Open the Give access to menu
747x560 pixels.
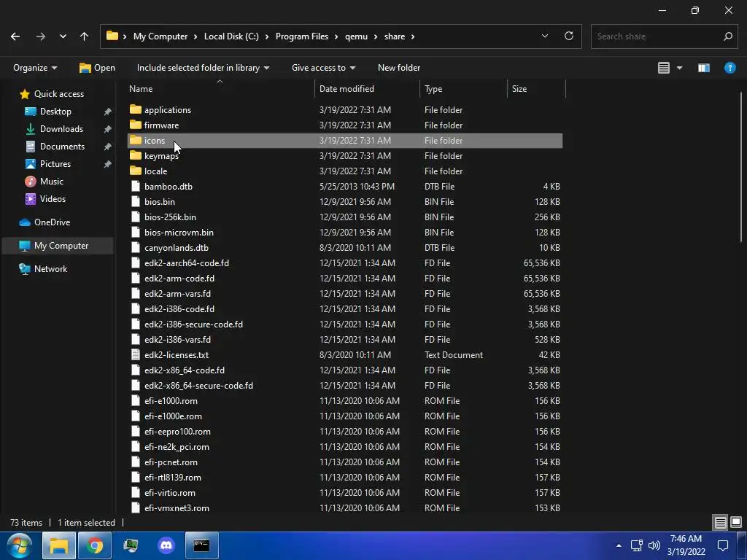pyautogui.click(x=323, y=68)
